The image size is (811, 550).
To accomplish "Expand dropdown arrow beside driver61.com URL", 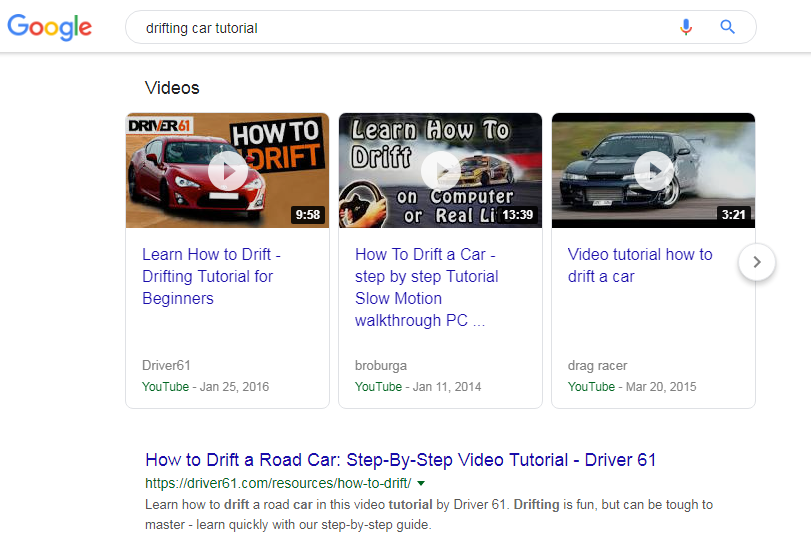I will [x=421, y=483].
